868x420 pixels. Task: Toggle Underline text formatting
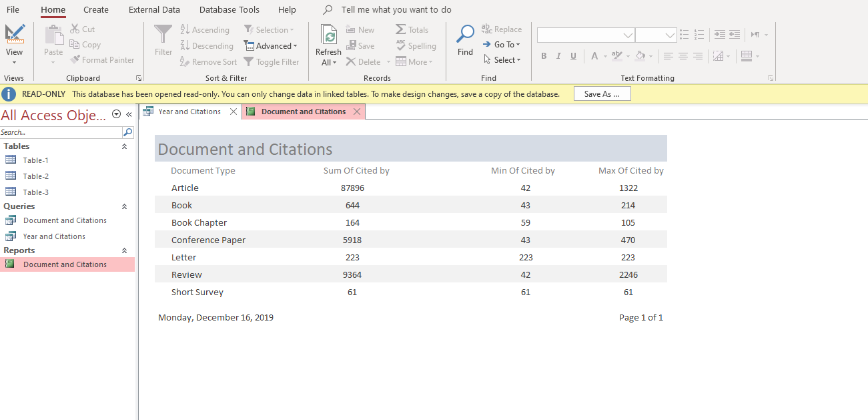[573, 56]
